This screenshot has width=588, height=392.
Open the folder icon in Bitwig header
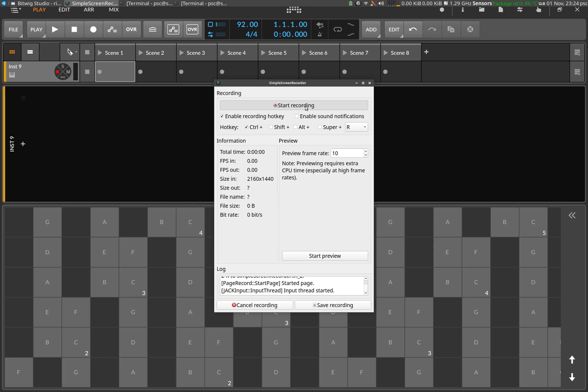482,10
